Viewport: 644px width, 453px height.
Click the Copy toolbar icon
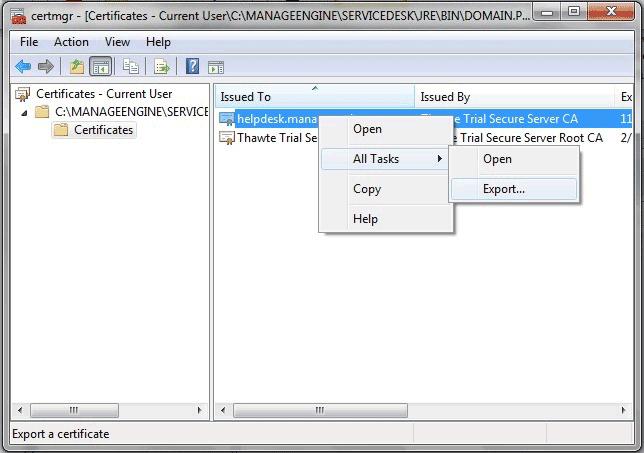131,66
